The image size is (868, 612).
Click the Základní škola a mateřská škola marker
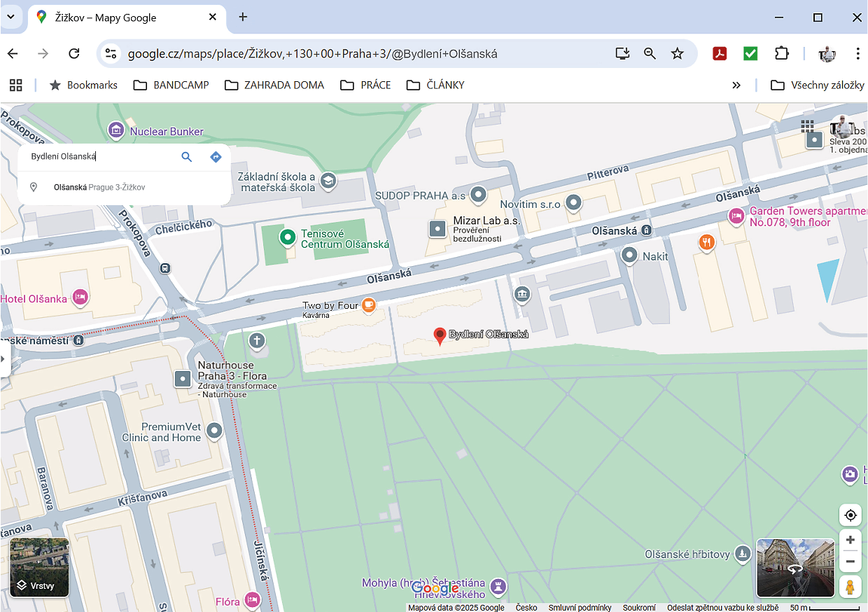tap(328, 182)
